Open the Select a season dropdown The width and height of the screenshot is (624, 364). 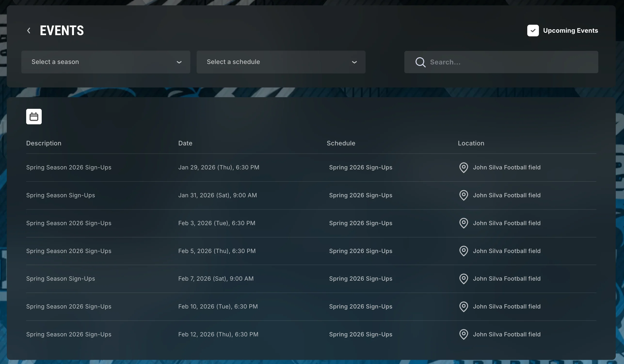[x=105, y=62]
